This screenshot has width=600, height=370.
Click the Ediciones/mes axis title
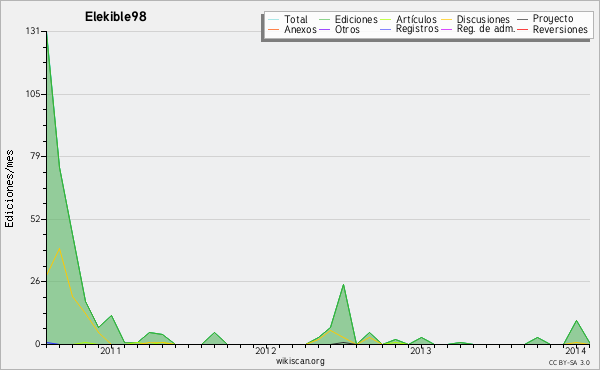tap(9, 189)
